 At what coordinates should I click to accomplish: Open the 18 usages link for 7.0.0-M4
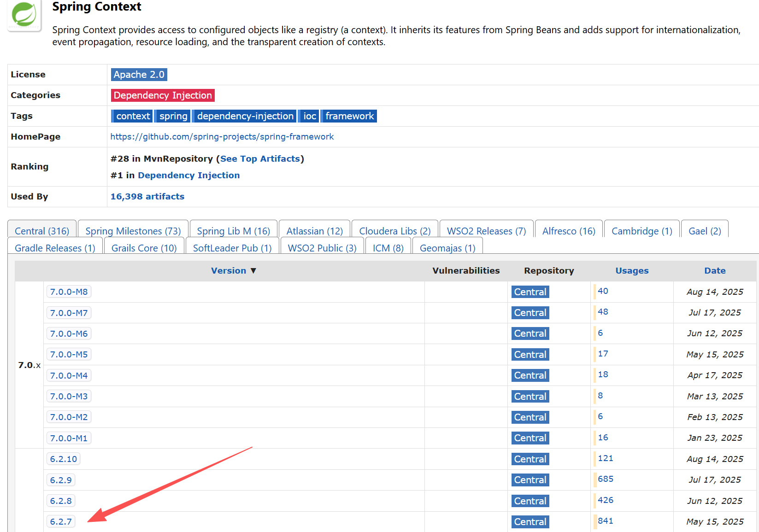[603, 374]
